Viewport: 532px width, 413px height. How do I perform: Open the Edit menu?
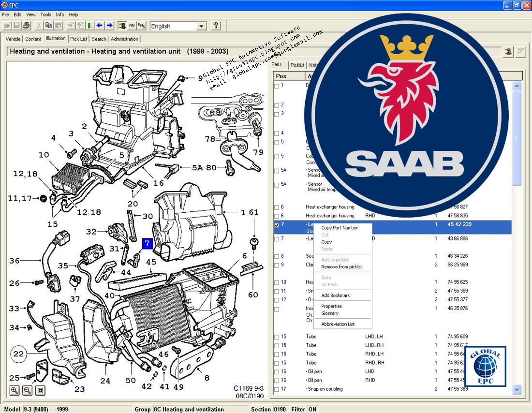pos(17,15)
